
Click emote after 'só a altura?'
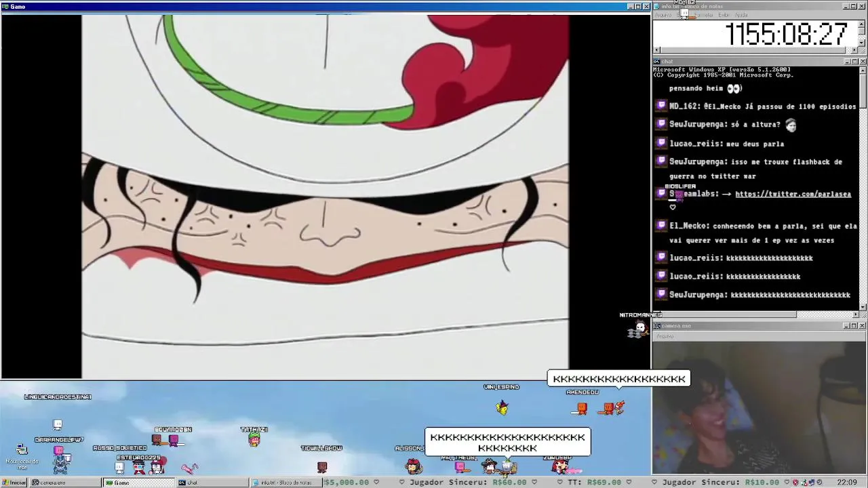790,125
